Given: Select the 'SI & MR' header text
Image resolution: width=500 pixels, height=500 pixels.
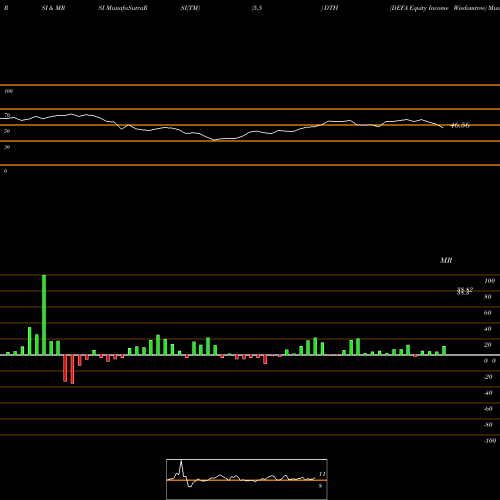Looking at the screenshot, I should pyautogui.click(x=53, y=8).
